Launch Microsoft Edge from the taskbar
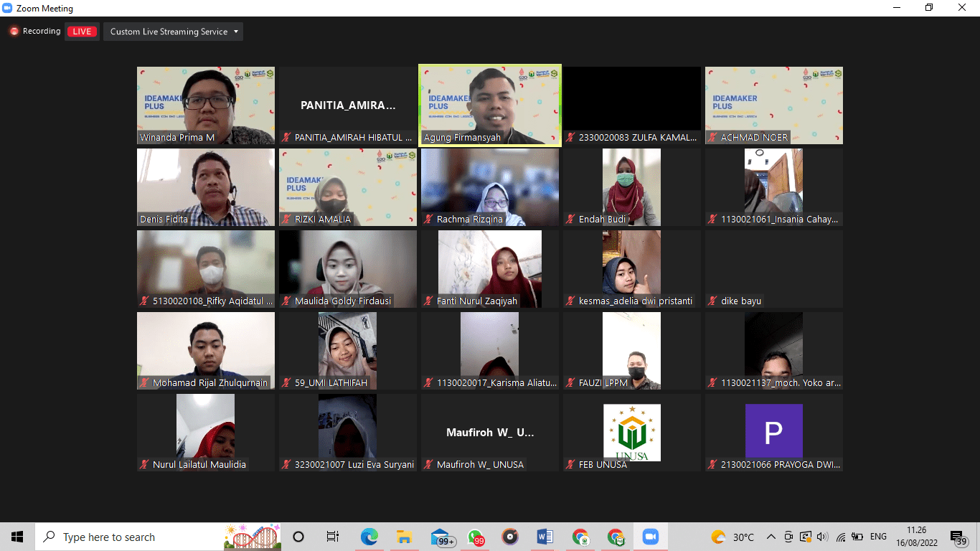 pos(369,537)
